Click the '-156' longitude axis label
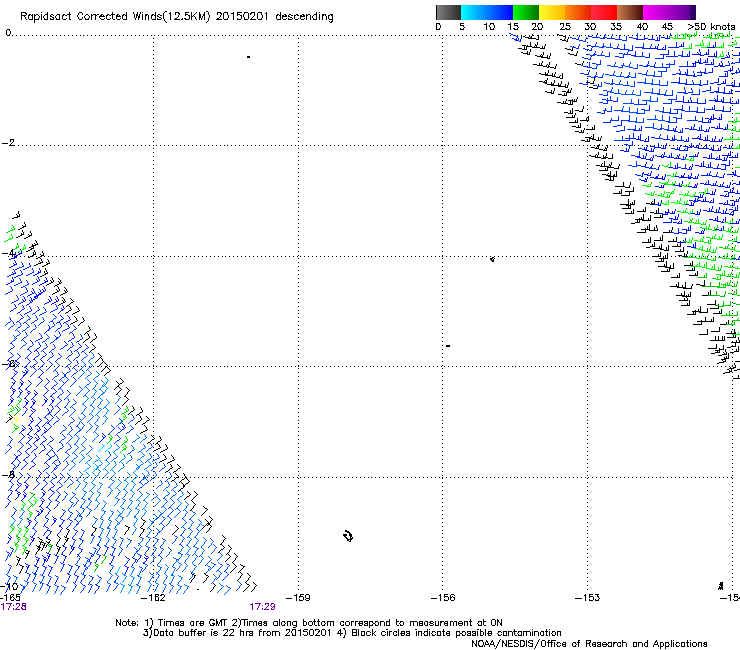Image resolution: width=740 pixels, height=650 pixels. (443, 598)
